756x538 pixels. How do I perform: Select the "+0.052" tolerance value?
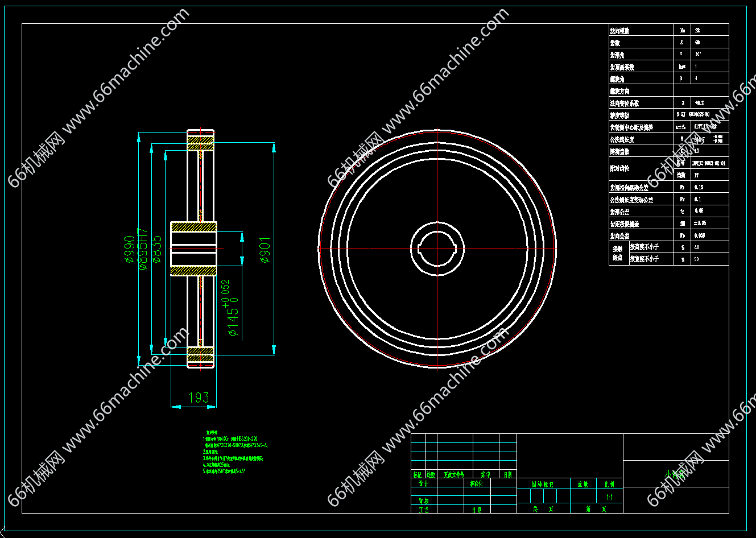226,293
